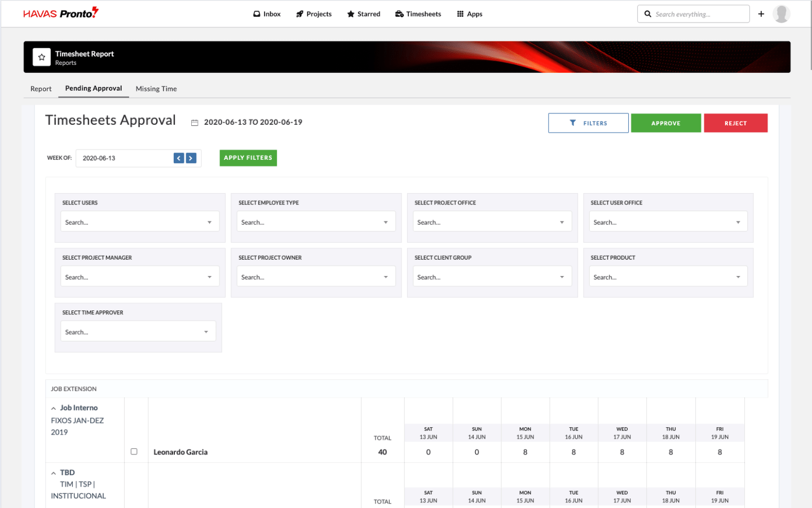The height and width of the screenshot is (508, 812).
Task: Open the user avatar menu
Action: (781, 14)
